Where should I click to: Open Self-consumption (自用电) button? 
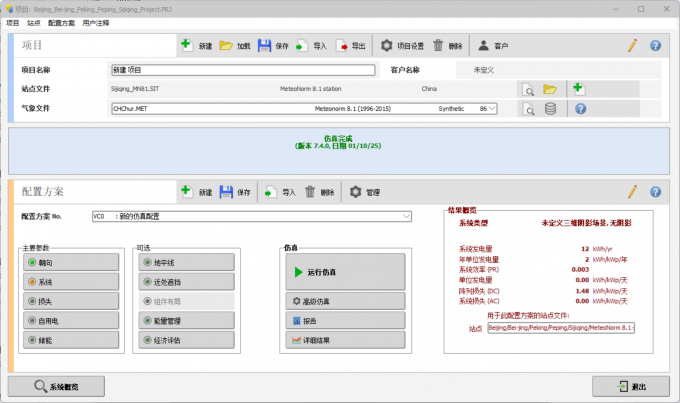pos(71,321)
